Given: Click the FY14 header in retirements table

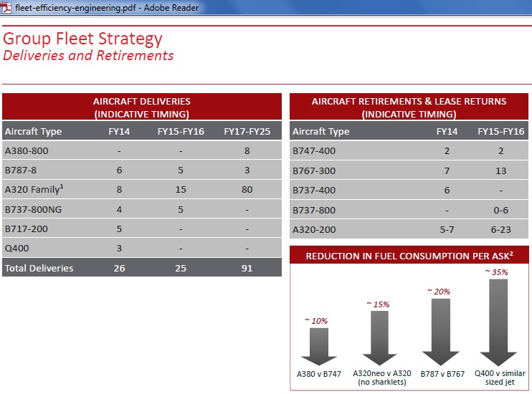Looking at the screenshot, I should (x=447, y=132).
